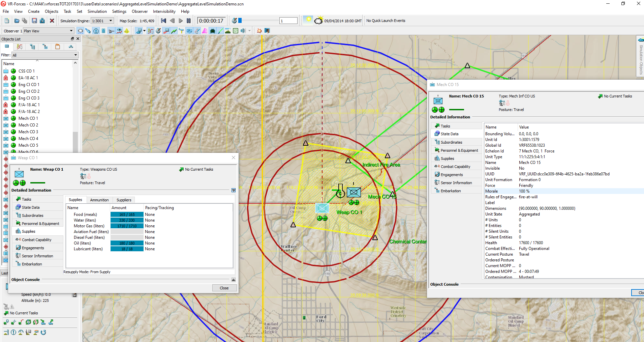
Task: Float the Objects List panel
Action: coord(72,39)
